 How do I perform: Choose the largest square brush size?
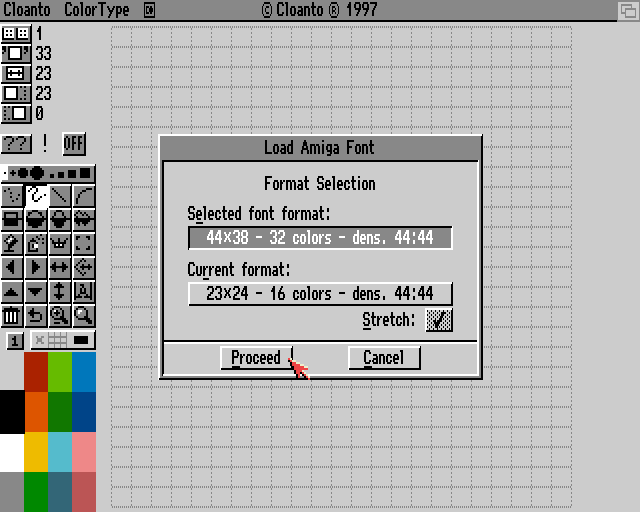[85, 173]
